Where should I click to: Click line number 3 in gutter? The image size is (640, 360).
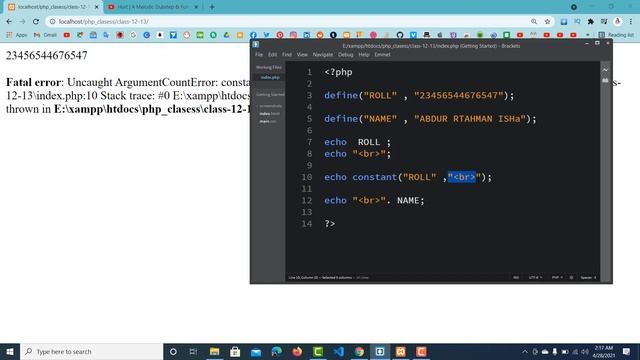pos(309,96)
